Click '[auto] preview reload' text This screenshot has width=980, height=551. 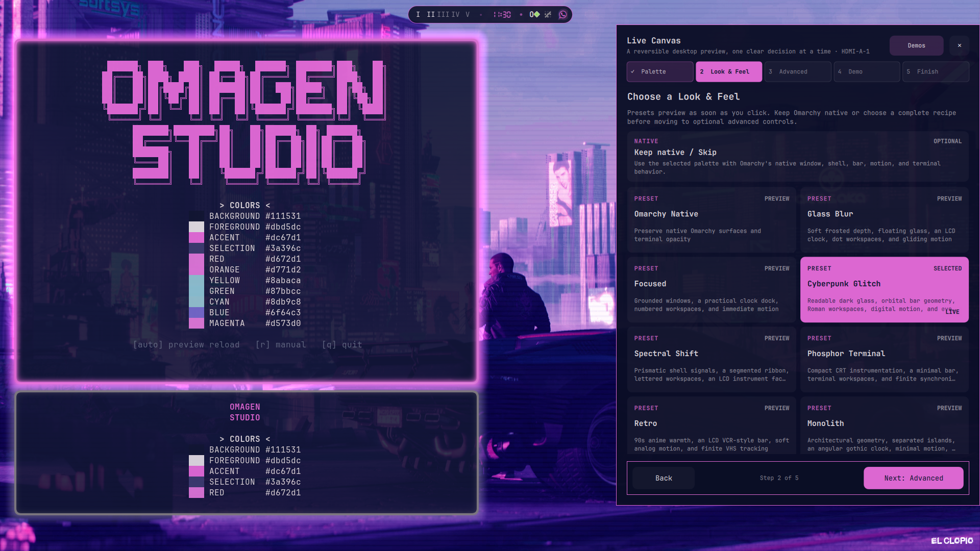point(186,345)
